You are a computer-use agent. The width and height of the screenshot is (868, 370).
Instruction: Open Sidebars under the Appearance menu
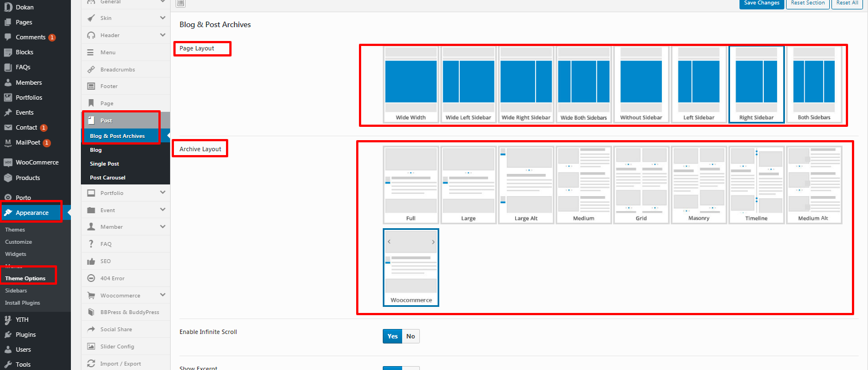(16, 290)
